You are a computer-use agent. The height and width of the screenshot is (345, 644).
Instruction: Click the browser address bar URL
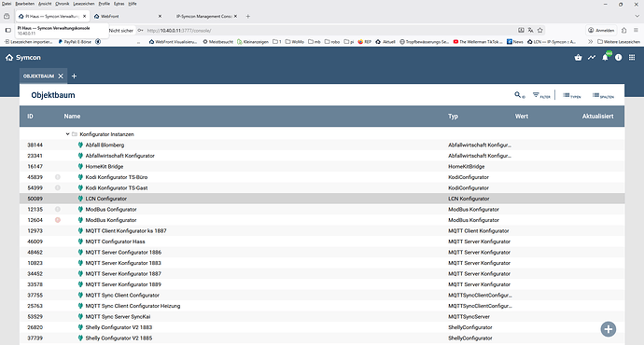(179, 31)
